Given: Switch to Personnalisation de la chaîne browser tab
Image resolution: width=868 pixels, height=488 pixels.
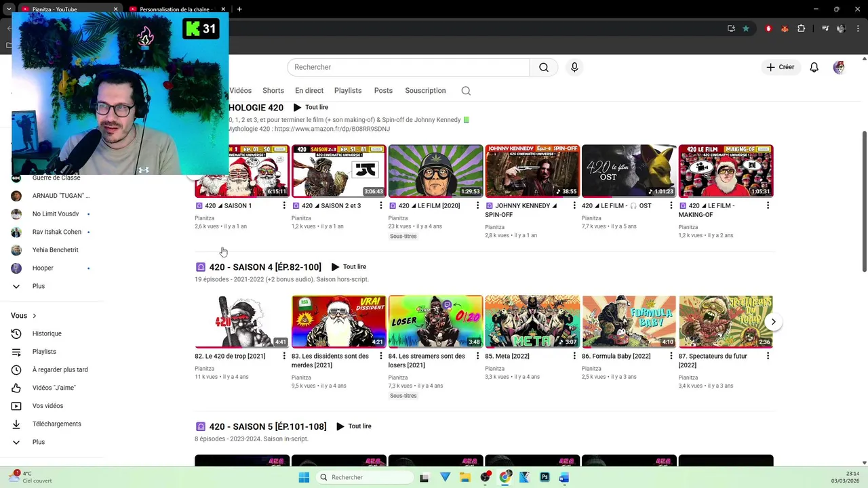Looking at the screenshot, I should 177,9.
